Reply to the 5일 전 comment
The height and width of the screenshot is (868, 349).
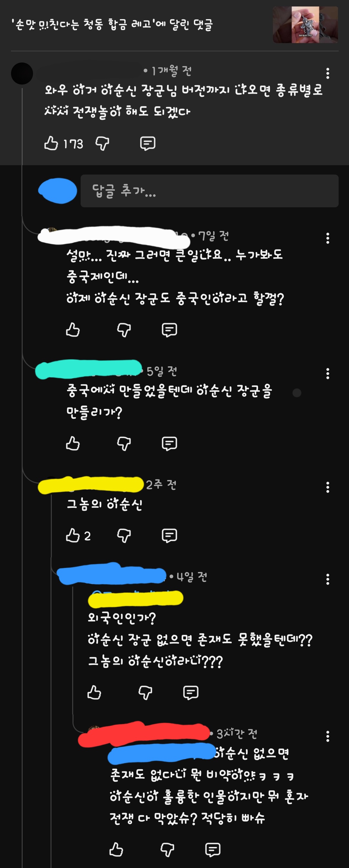[x=169, y=444]
